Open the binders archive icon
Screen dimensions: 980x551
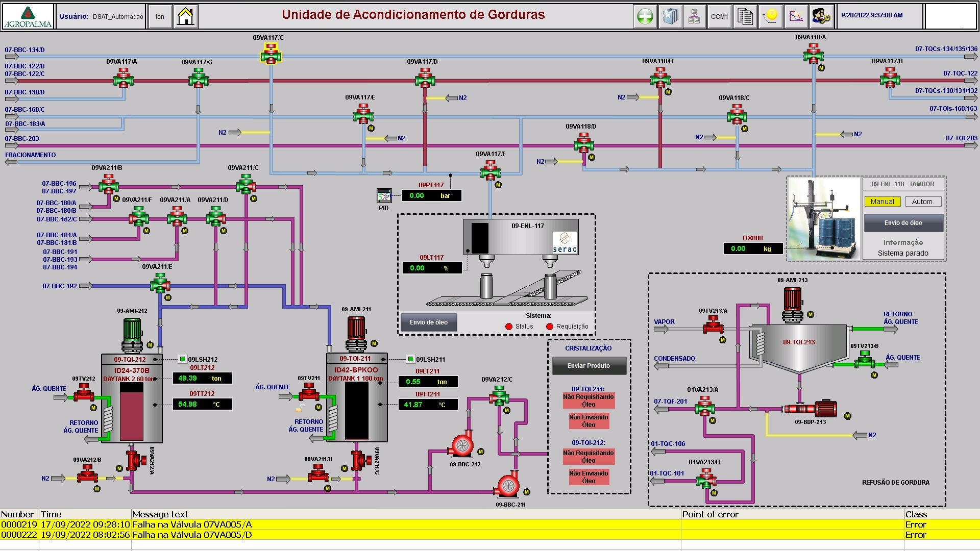point(670,17)
